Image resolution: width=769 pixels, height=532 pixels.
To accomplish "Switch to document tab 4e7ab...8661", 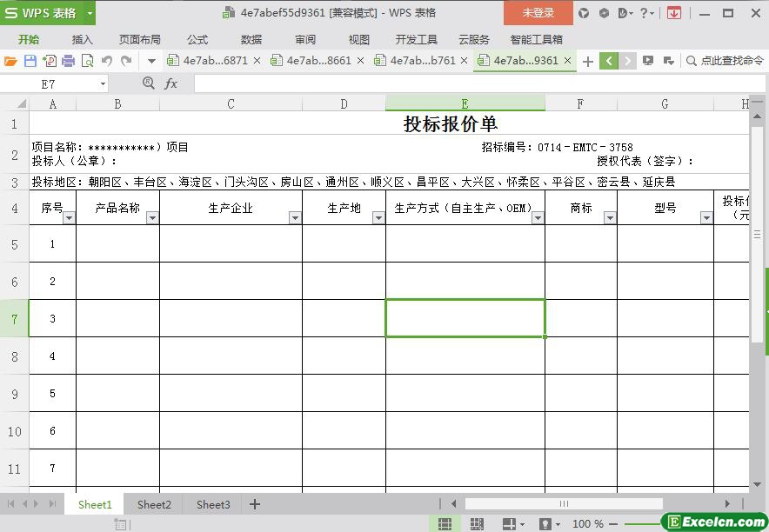I will click(x=312, y=61).
